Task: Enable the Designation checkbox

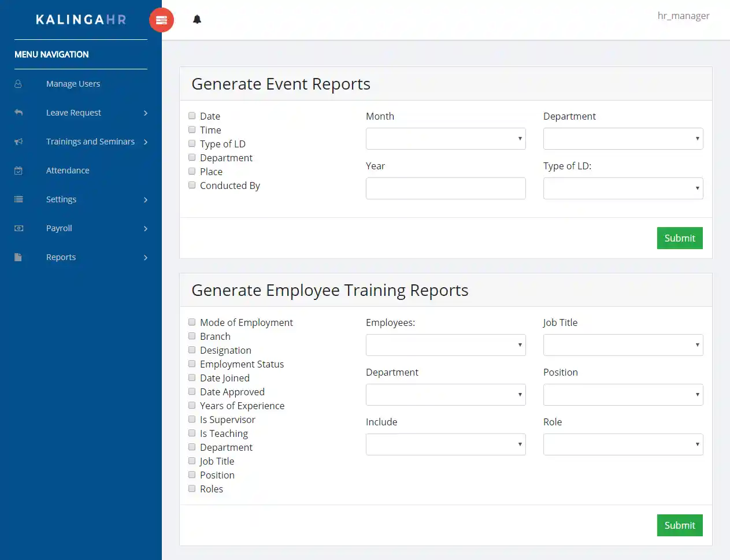Action: (x=192, y=350)
